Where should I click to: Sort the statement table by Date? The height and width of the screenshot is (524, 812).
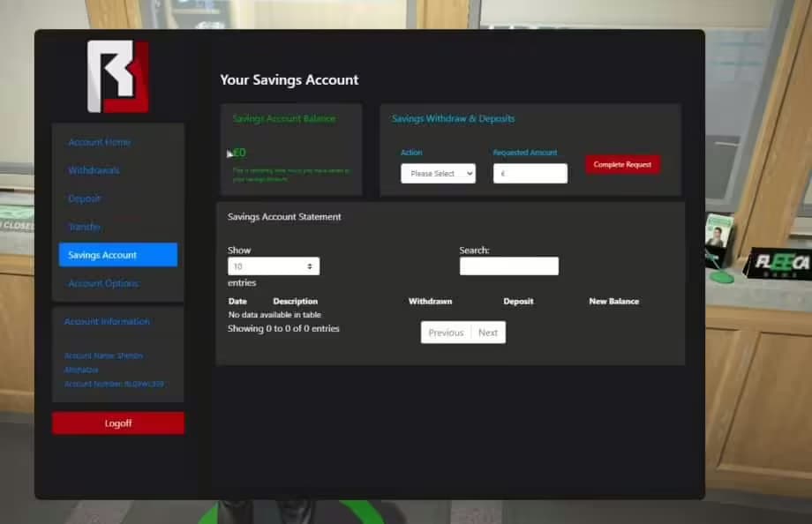click(x=236, y=301)
